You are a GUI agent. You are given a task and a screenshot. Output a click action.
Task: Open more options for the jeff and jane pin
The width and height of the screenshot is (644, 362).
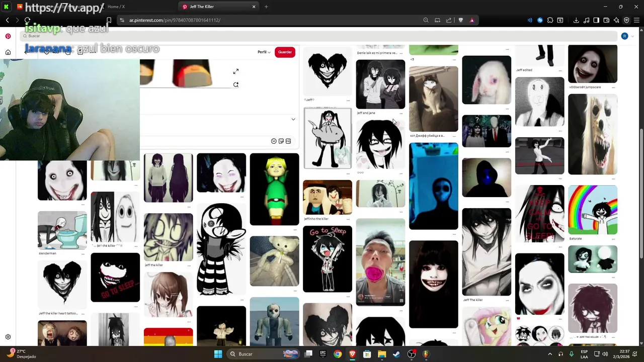401,113
